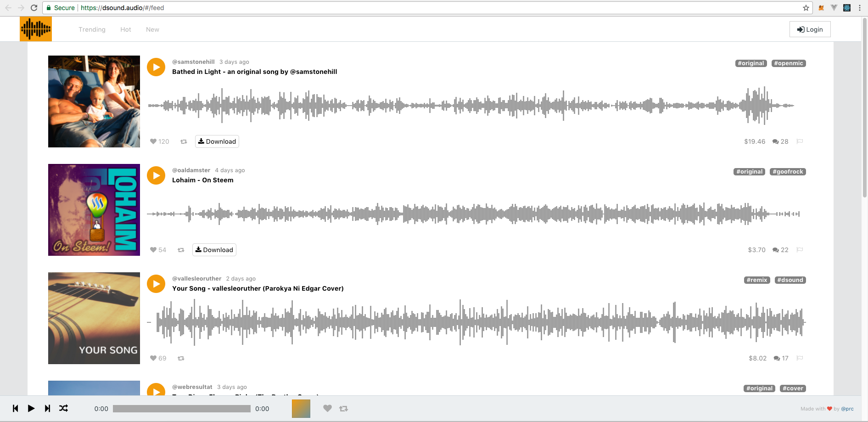Resteem the Your Song post
The height and width of the screenshot is (422, 868).
(181, 358)
